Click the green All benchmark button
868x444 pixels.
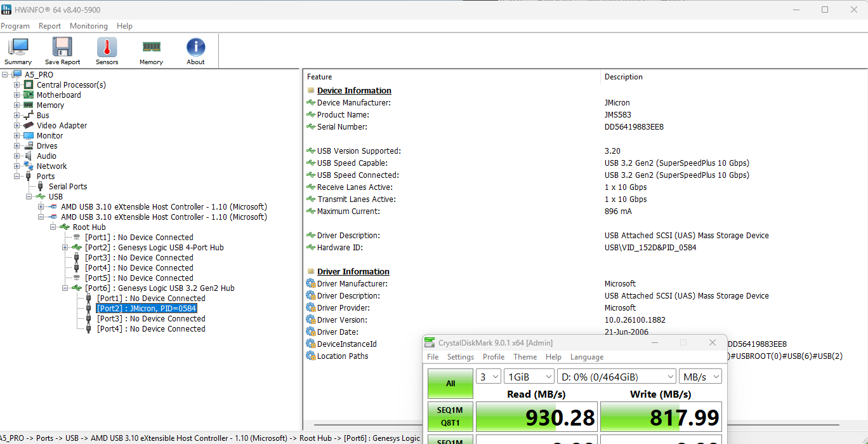450,384
